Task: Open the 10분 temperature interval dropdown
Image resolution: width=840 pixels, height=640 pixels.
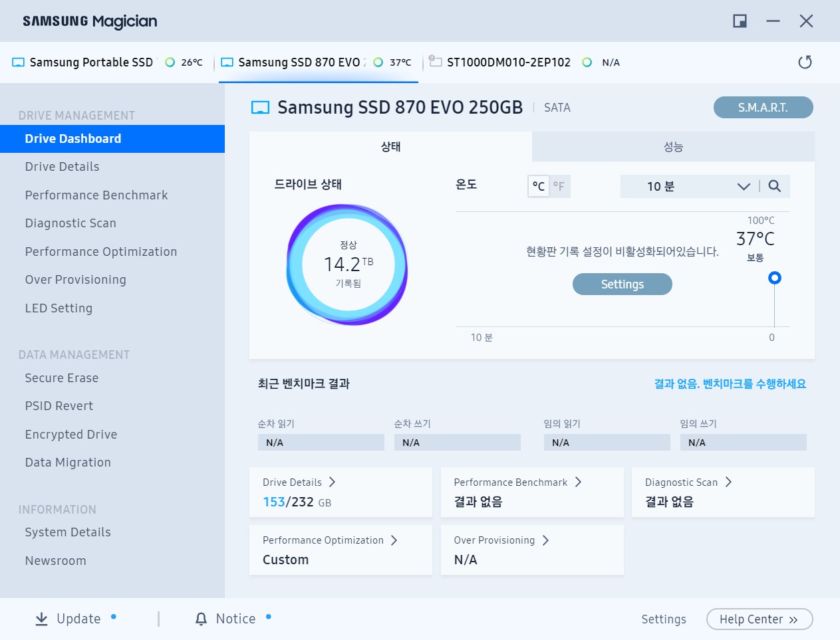Action: point(744,186)
